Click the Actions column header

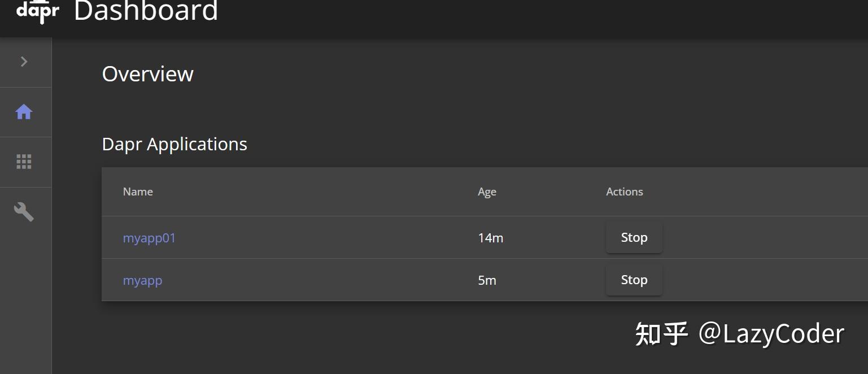pos(625,192)
